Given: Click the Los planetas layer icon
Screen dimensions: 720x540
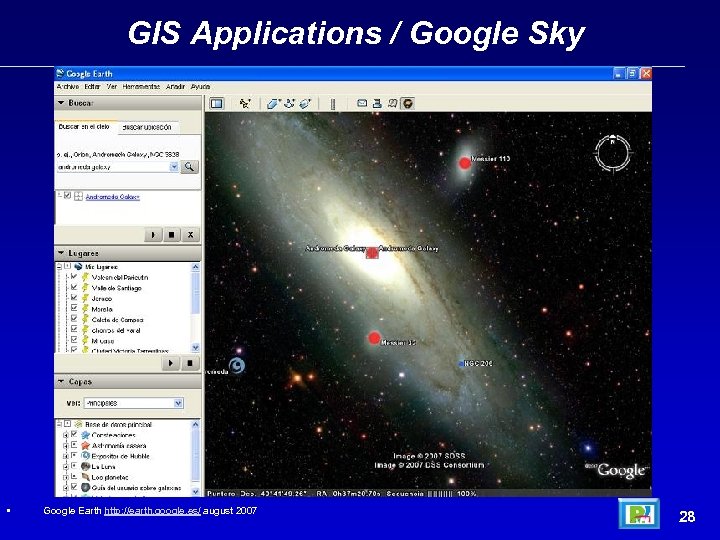Looking at the screenshot, I should pyautogui.click(x=85, y=477).
